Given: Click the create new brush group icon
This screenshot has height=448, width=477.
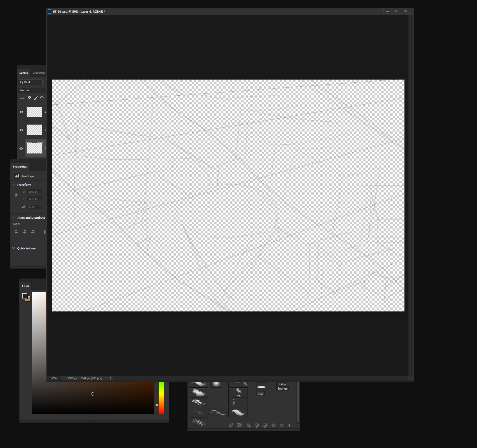Looking at the screenshot, I should pos(248,425).
